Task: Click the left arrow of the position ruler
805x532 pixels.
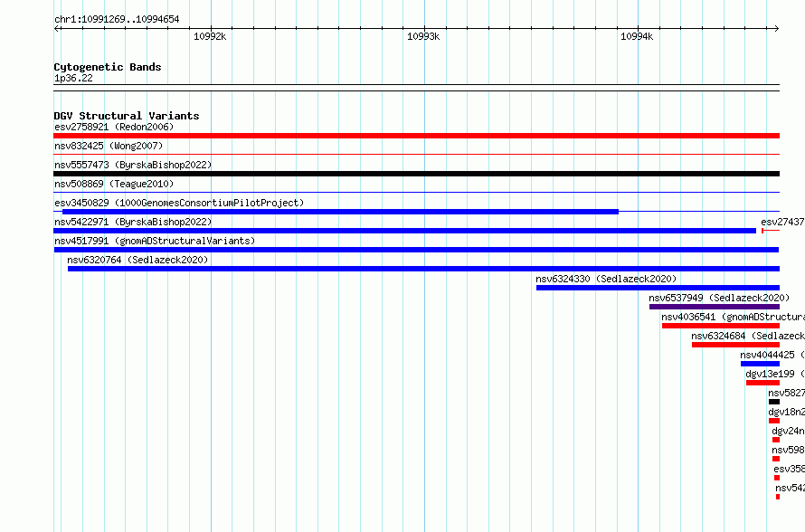Action: (56, 29)
